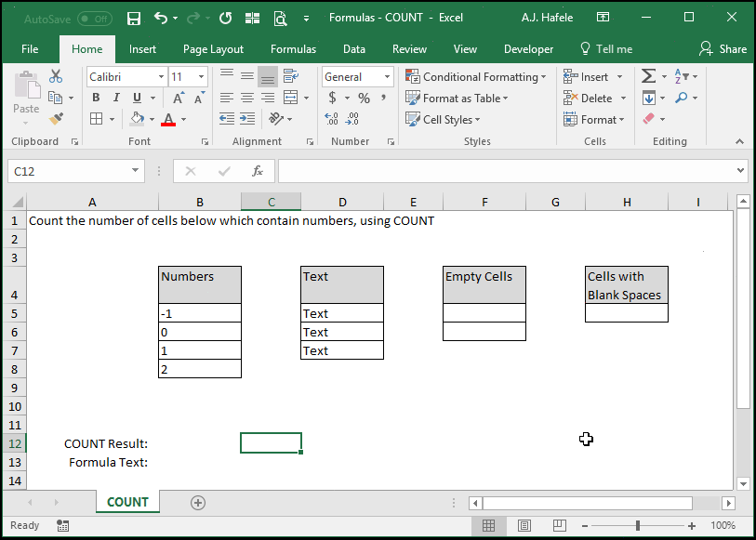The height and width of the screenshot is (540, 756).
Task: Click the zoom in plus button
Action: coord(692,525)
